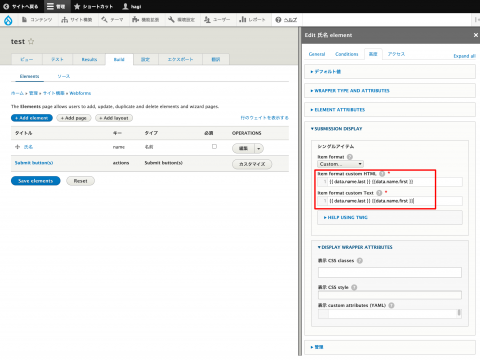Click the Customize (カスタマイズ) button
The width and height of the screenshot is (480, 360).
point(252,164)
